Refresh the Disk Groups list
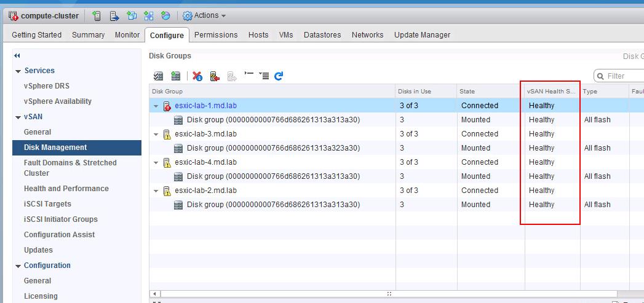This screenshot has width=644, height=303. tap(279, 76)
